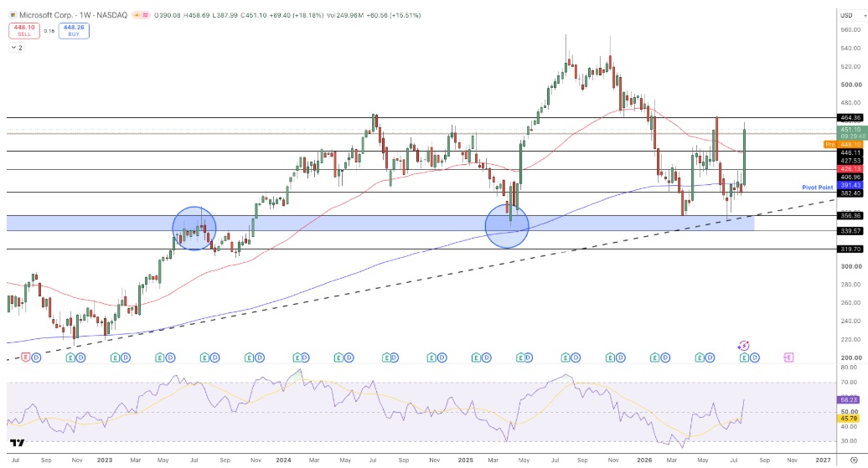Viewport: 868px width, 468px height.
Task: Open the earnings E marker for October 2022
Action: (70, 358)
